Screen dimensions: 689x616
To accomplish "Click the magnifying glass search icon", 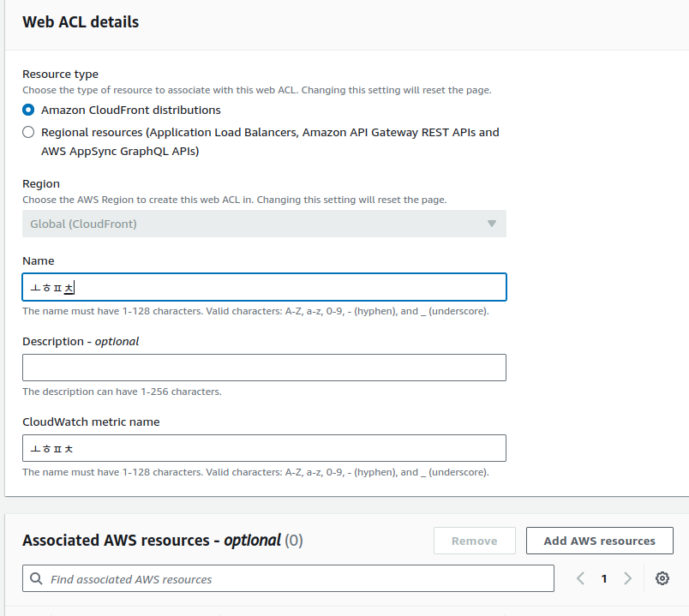I will tap(37, 579).
